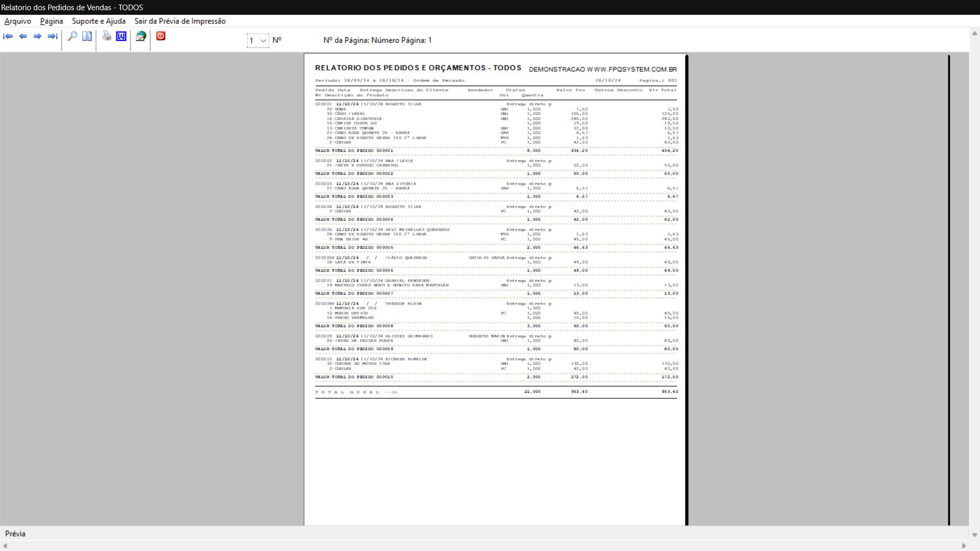Click order 000010 RICARDO ALMEIDA row

(433, 359)
